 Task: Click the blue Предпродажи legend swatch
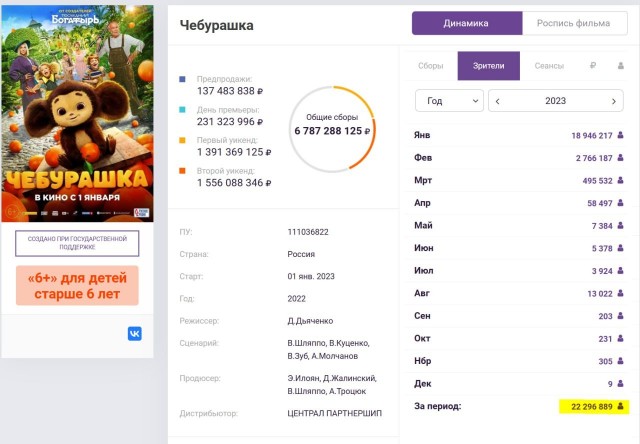tap(182, 79)
